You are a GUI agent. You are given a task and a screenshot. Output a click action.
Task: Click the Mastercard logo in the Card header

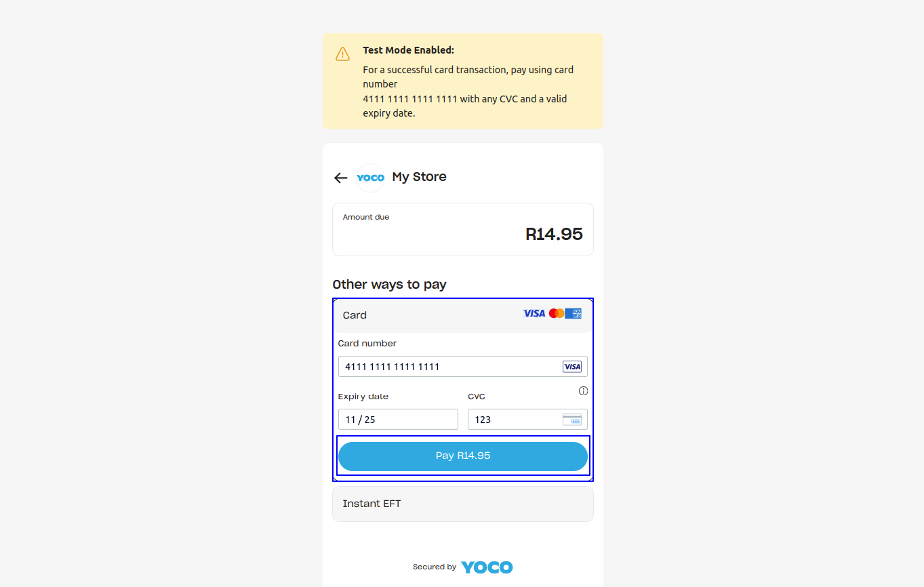click(x=557, y=314)
